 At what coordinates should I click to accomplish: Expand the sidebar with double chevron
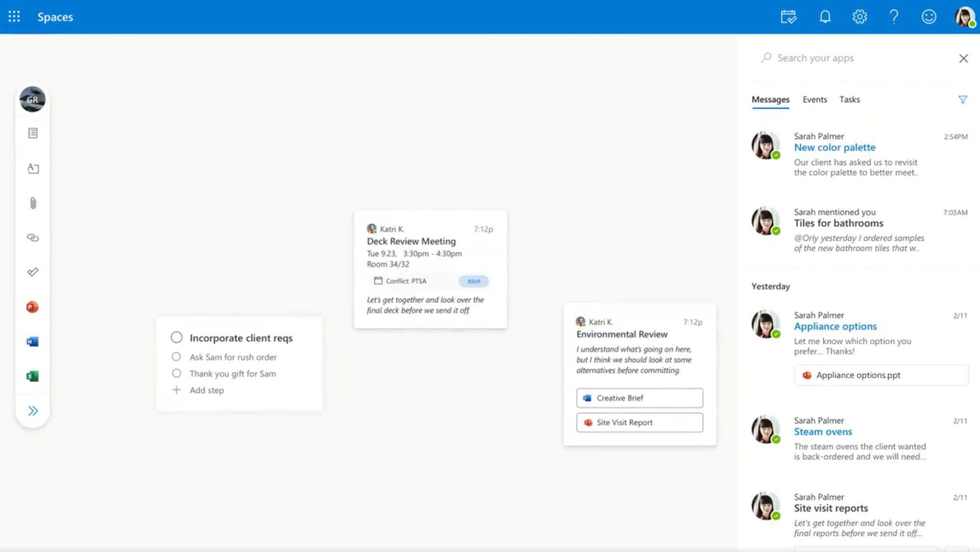(x=33, y=411)
